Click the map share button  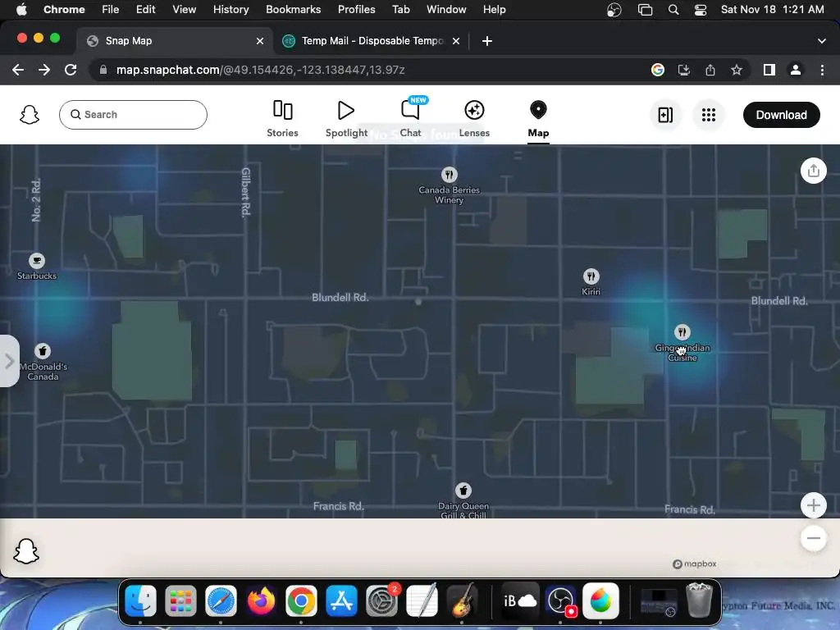click(813, 171)
